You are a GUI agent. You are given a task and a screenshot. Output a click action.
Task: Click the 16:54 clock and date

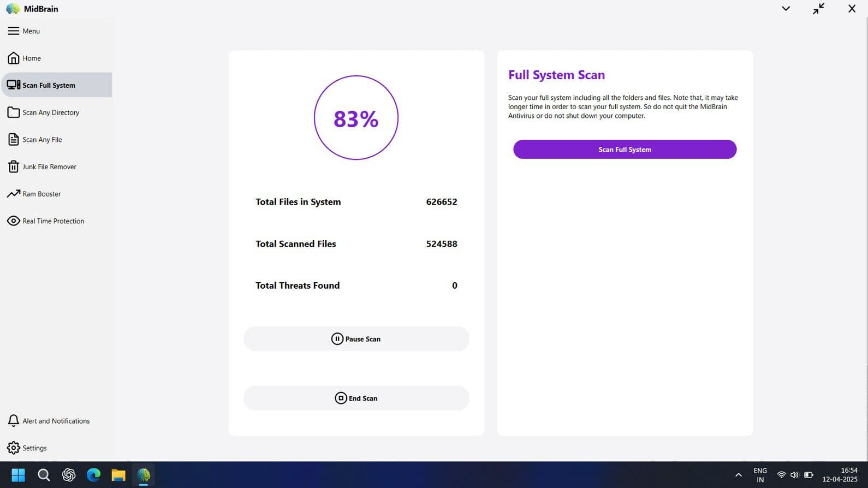840,475
